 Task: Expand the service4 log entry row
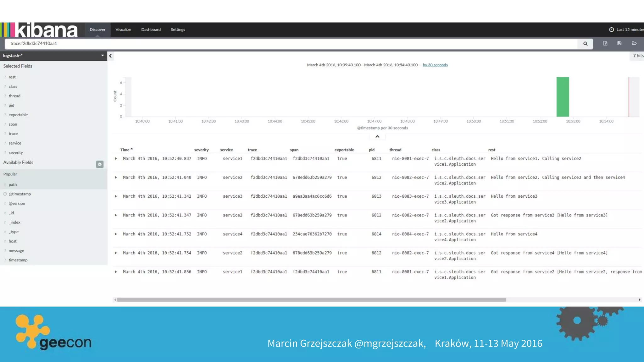[116, 234]
